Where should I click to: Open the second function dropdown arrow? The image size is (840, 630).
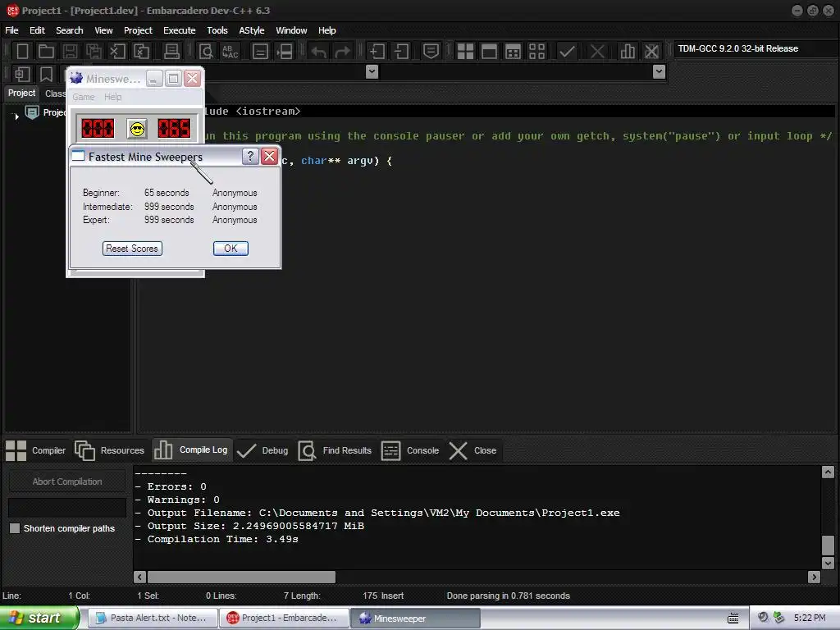659,71
